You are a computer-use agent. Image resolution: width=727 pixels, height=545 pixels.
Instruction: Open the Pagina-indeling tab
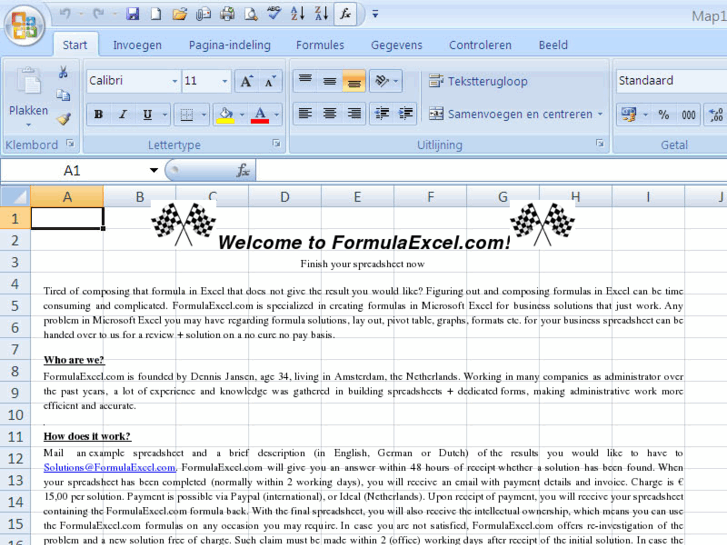pos(230,45)
